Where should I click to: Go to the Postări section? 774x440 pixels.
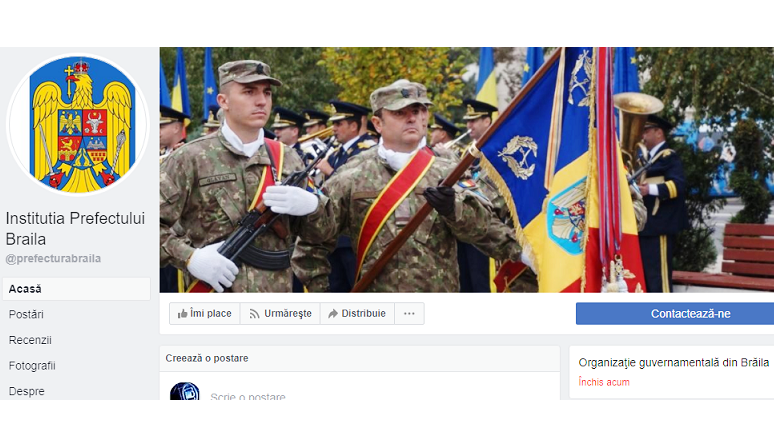coord(26,315)
